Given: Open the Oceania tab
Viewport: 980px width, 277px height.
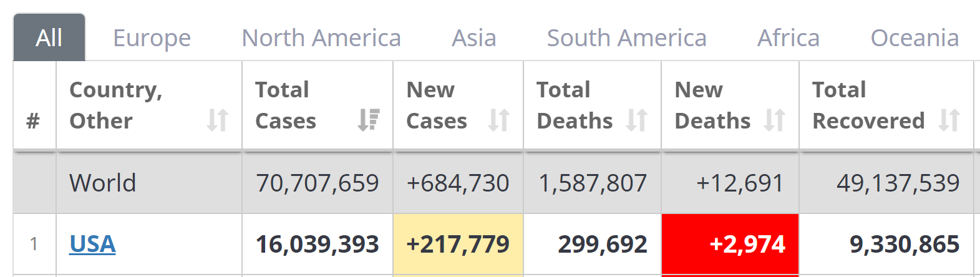Looking at the screenshot, I should point(915,38).
